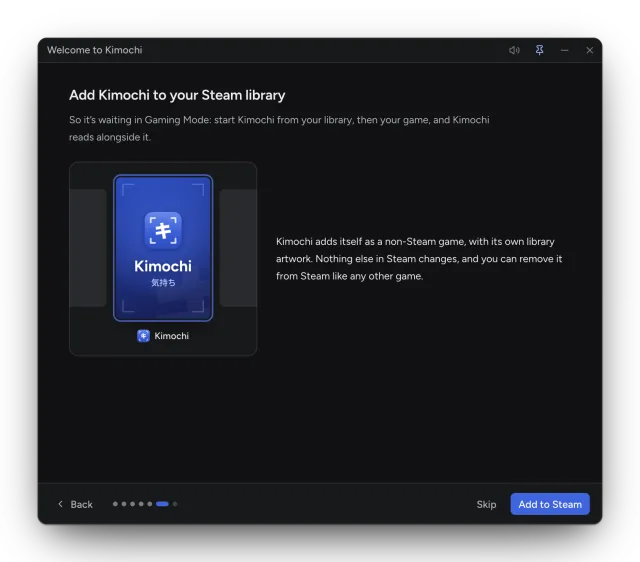Click the last step dot in page indicator
Viewport: 640px width, 562px height.
pos(175,504)
